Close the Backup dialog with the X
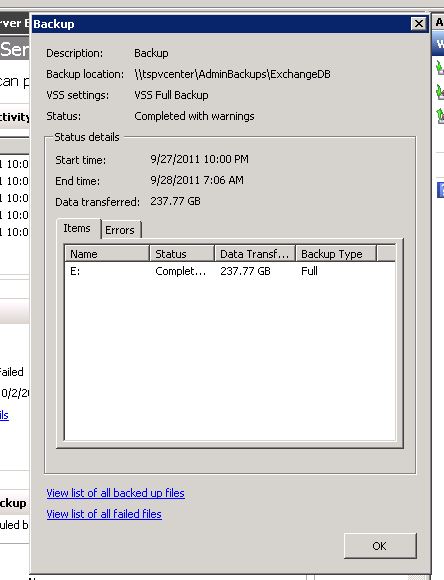 pos(418,24)
